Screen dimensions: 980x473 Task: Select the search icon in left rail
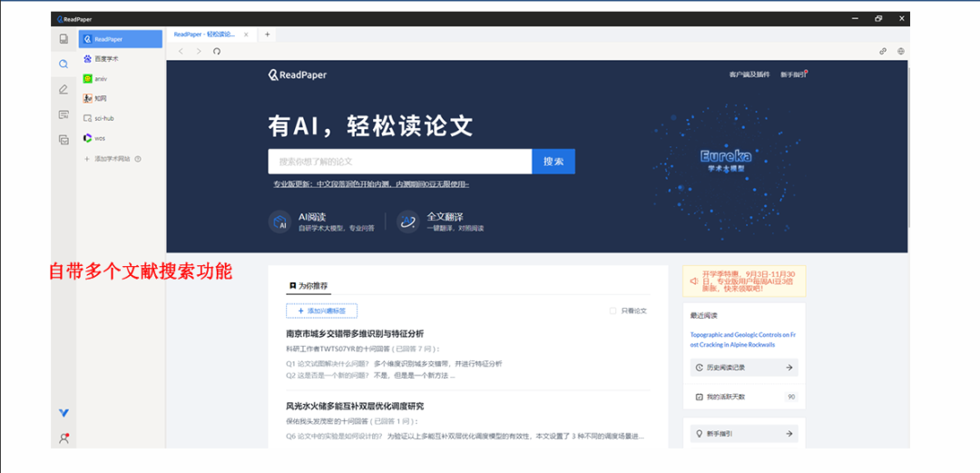click(x=64, y=64)
